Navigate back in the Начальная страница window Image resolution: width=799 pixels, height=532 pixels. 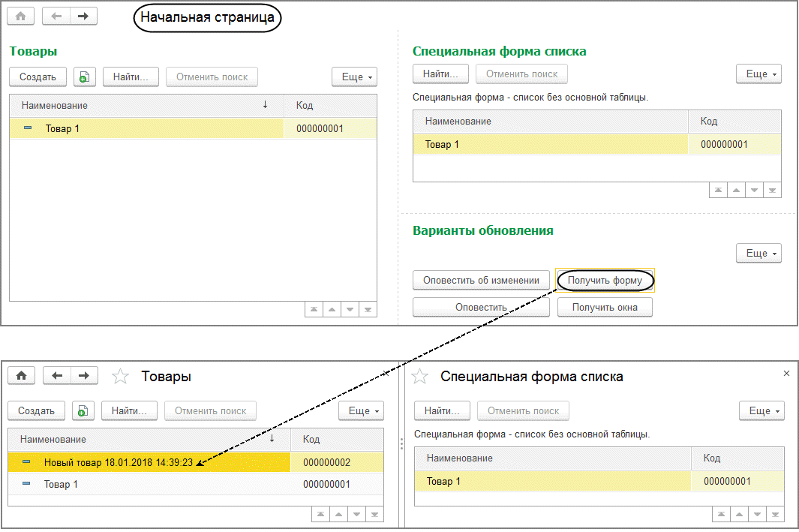tap(56, 17)
